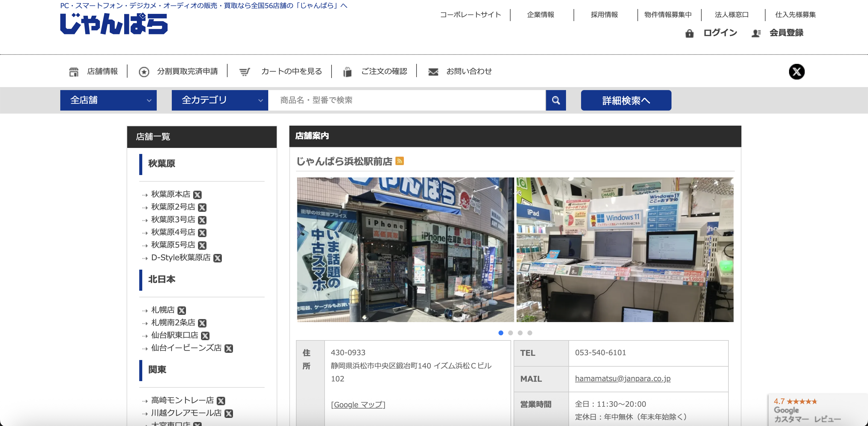Screen dimensions: 868x426
Task: Open ご注文の確認 link
Action: tap(384, 71)
